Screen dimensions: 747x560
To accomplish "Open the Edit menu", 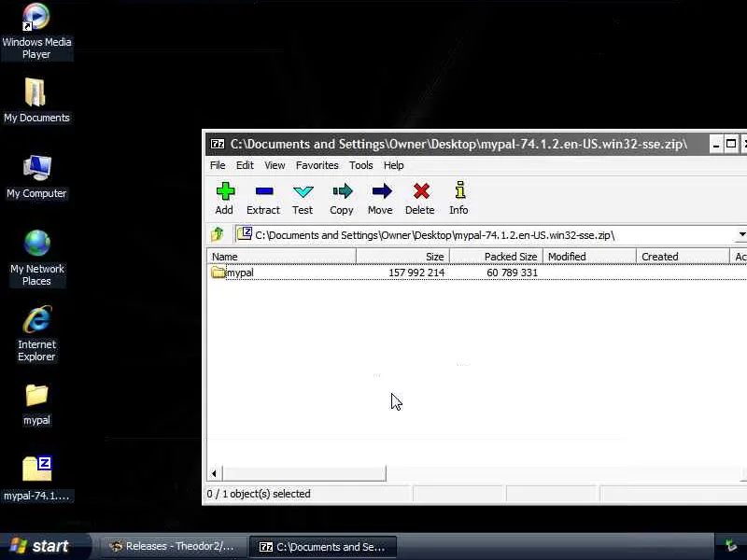I will [245, 165].
